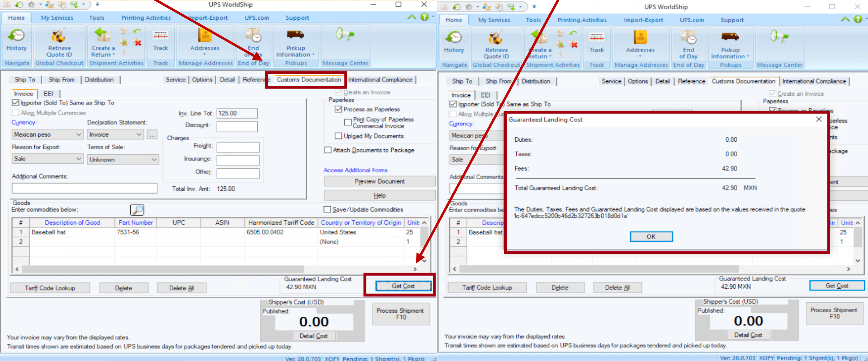Click the magnifier commodity search icon, left window
Image resolution: width=868 pixels, height=361 pixels.
point(137,210)
